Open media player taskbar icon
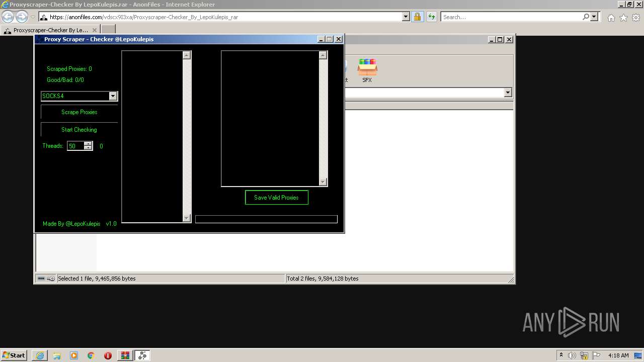Image resolution: width=644 pixels, height=362 pixels. [x=74, y=355]
